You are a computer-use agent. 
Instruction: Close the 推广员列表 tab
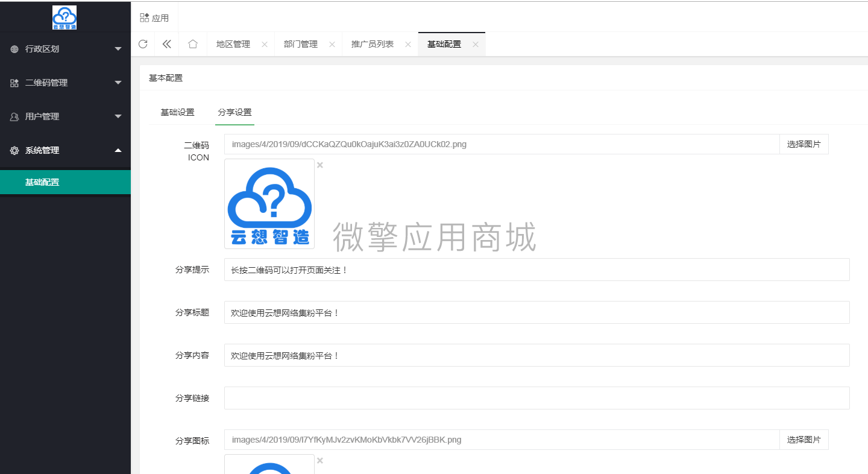coord(408,45)
